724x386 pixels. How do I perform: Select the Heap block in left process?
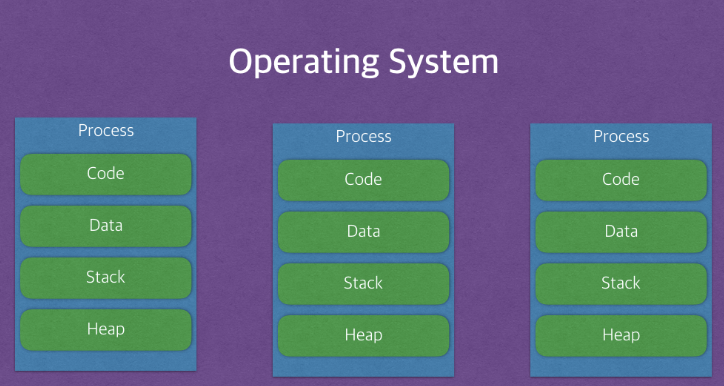click(106, 330)
